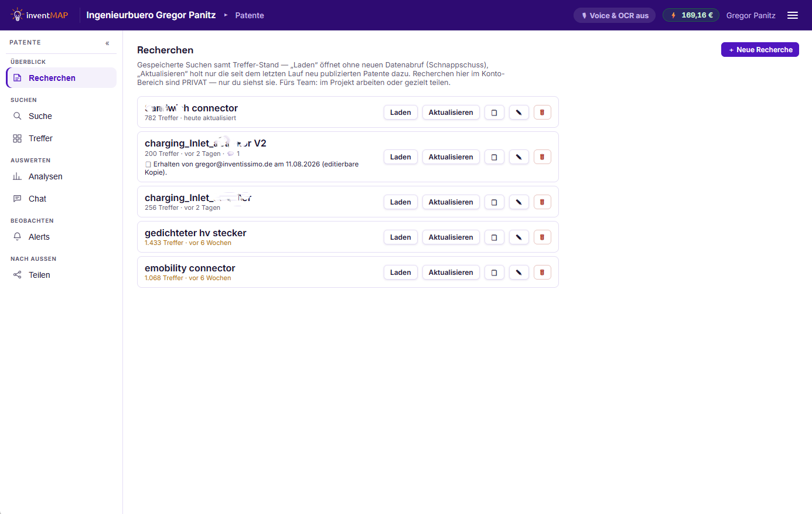Open the comment bubble on 200 Treffer row

click(230, 154)
